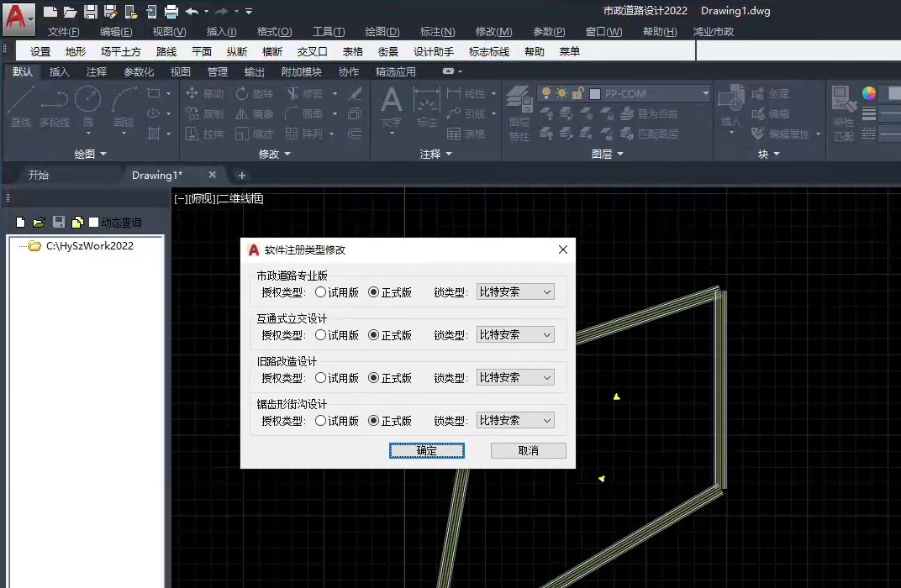Select the 镜像 mirror tool
The image size is (901, 588).
tap(254, 113)
